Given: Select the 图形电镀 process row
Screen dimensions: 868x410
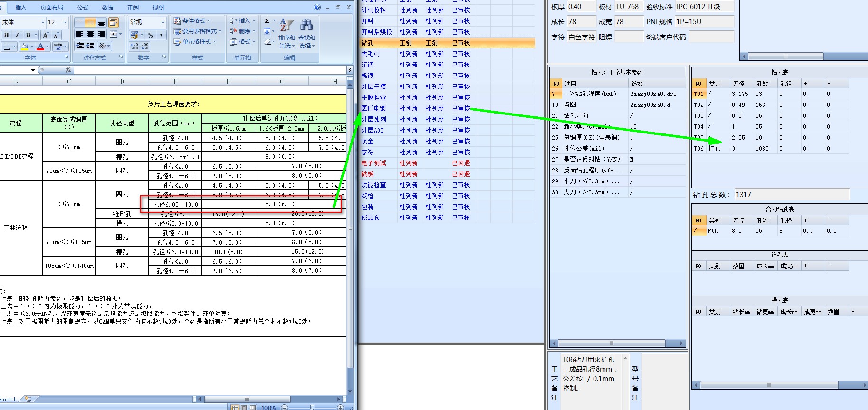Looking at the screenshot, I should click(x=447, y=108).
